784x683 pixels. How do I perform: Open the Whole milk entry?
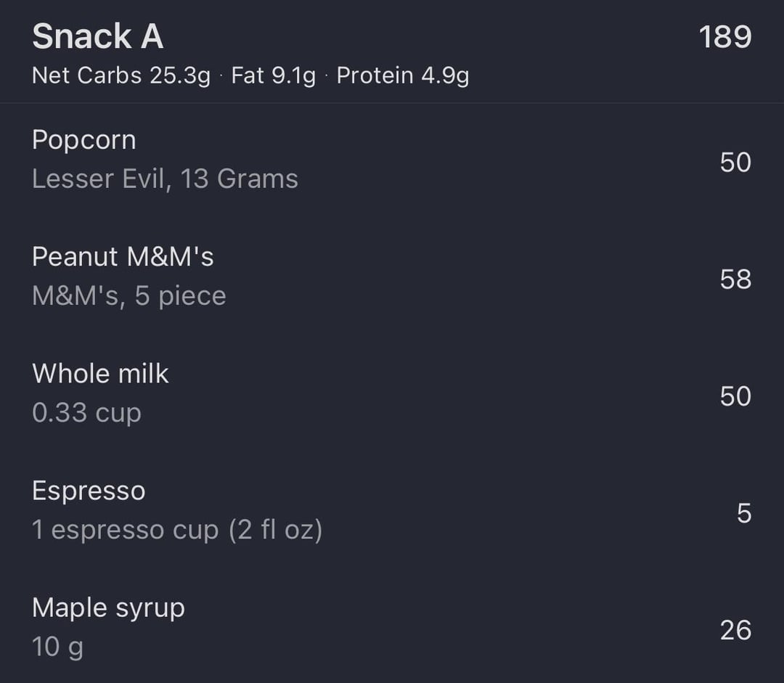point(100,374)
